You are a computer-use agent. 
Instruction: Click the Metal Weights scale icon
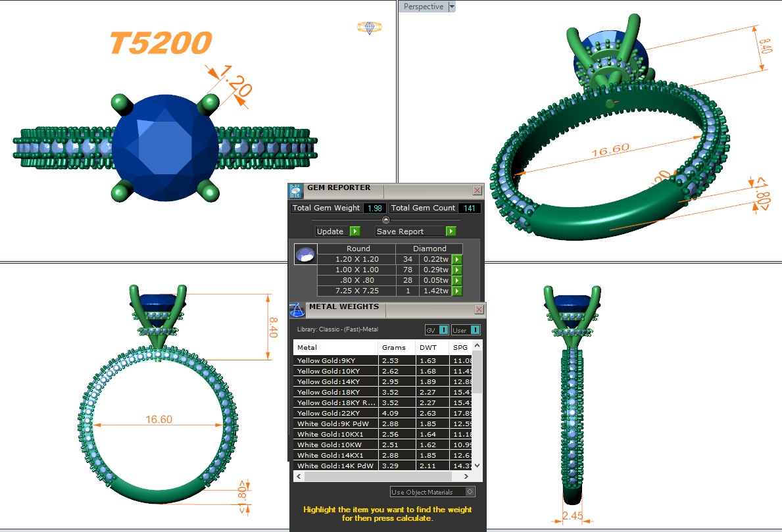297,309
